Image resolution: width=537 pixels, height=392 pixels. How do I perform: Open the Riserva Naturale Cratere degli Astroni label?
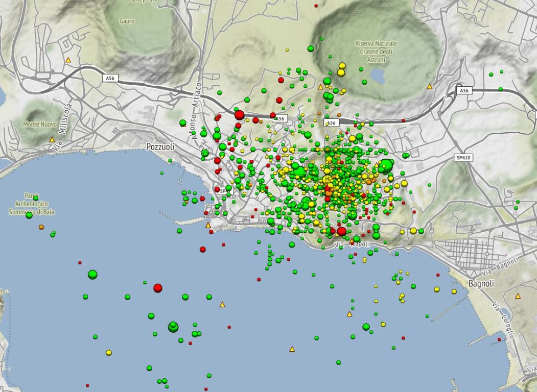[x=376, y=52]
